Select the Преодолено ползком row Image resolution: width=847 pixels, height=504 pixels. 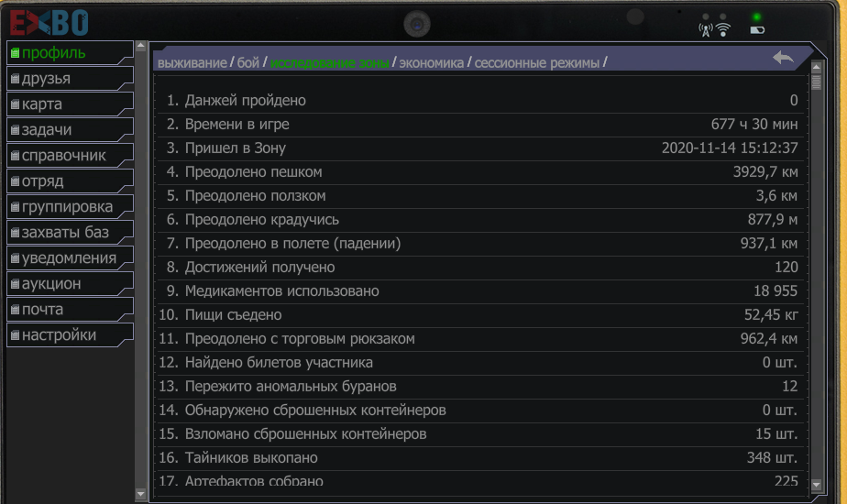(480, 195)
